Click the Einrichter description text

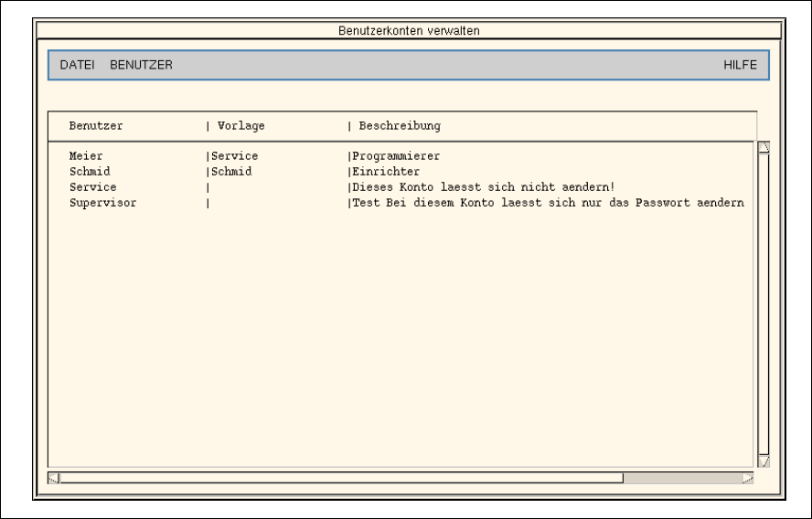coord(386,172)
